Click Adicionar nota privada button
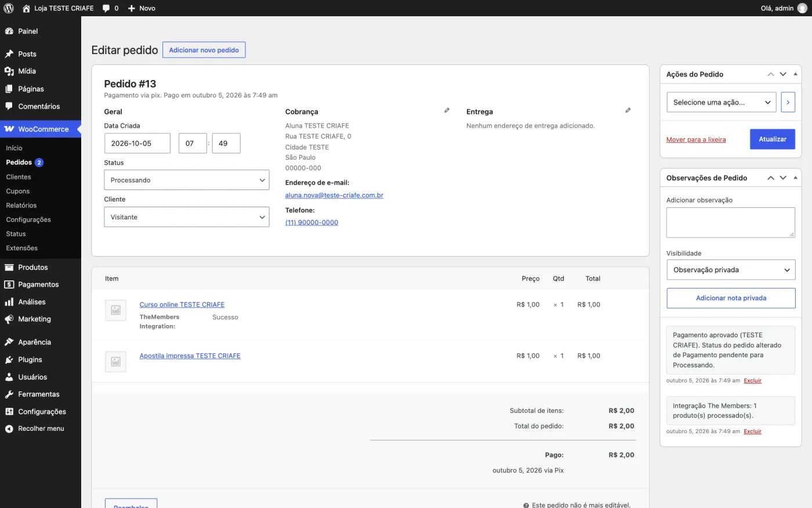This screenshot has height=508, width=812. (x=731, y=298)
